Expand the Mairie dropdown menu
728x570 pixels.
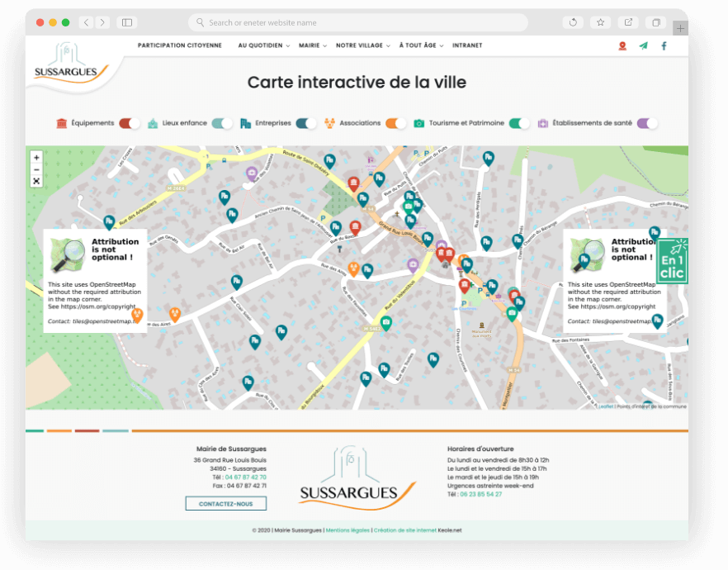click(x=313, y=45)
